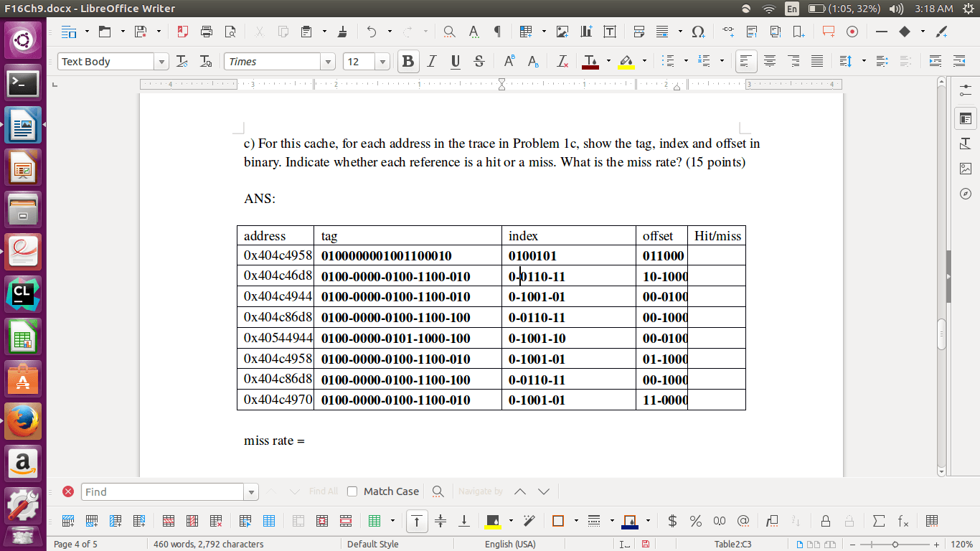Insert a comment
The image size is (980, 551).
point(829,32)
